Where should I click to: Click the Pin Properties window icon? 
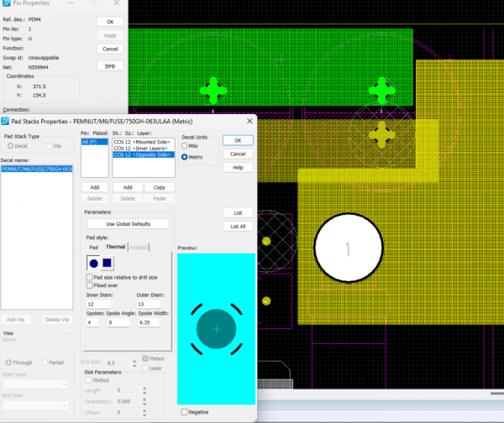(6, 4)
